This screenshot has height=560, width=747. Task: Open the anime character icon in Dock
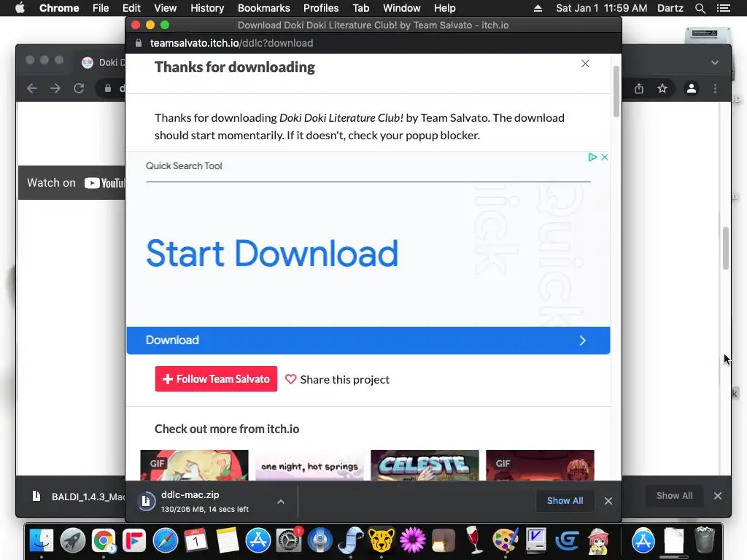pyautogui.click(x=597, y=540)
